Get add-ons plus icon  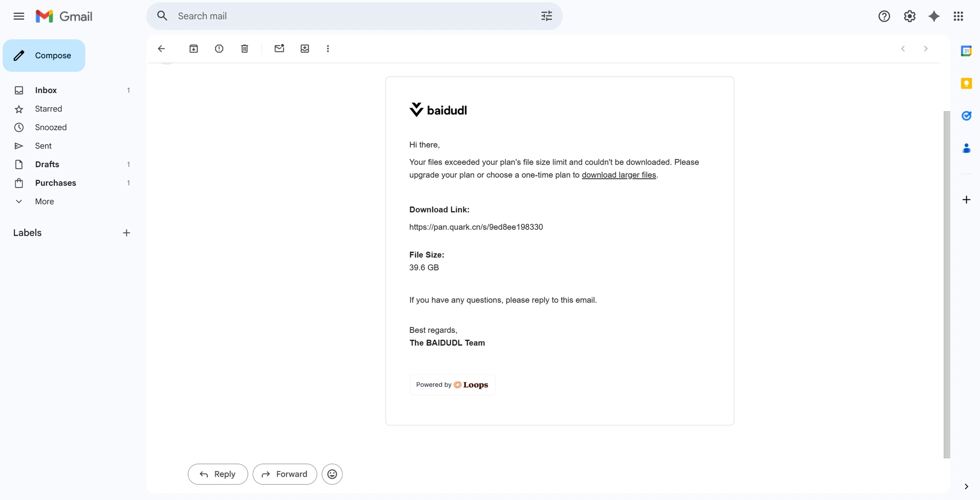click(966, 200)
